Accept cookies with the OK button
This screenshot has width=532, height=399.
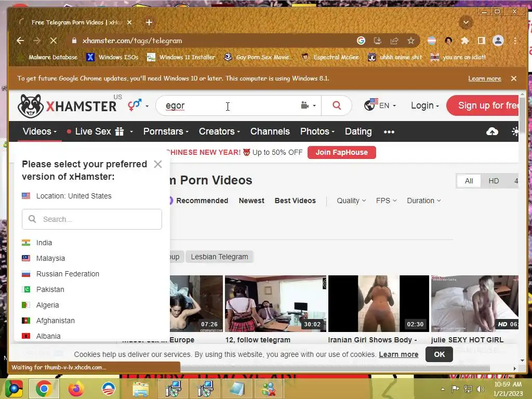tap(440, 354)
